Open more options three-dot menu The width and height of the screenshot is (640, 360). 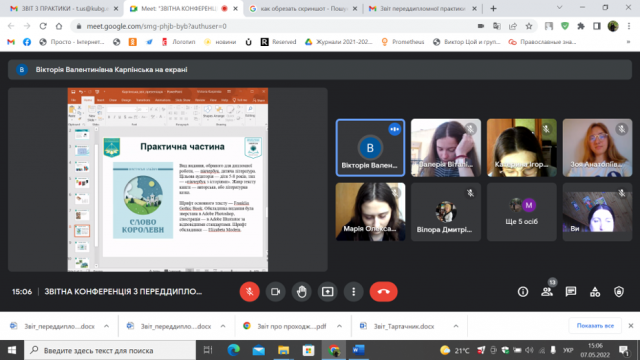[353, 292]
